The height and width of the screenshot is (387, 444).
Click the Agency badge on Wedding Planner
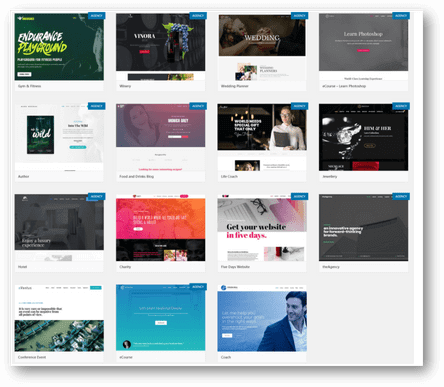coord(299,16)
